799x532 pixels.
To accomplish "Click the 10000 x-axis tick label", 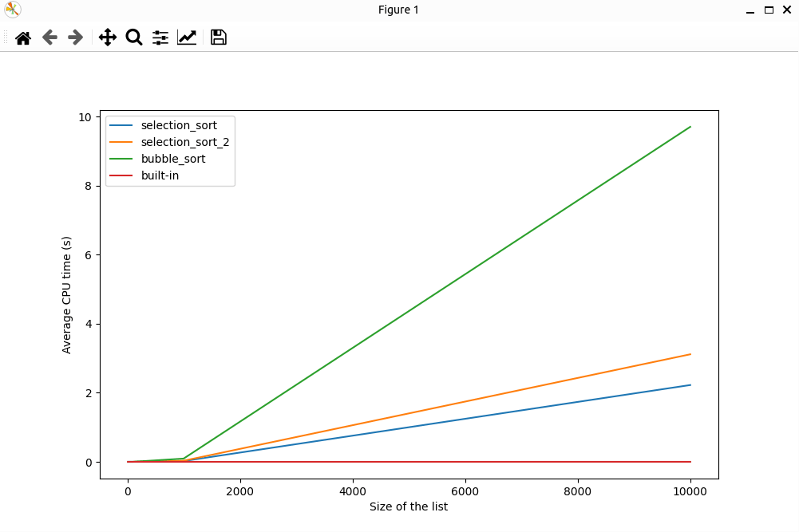I will click(x=690, y=492).
